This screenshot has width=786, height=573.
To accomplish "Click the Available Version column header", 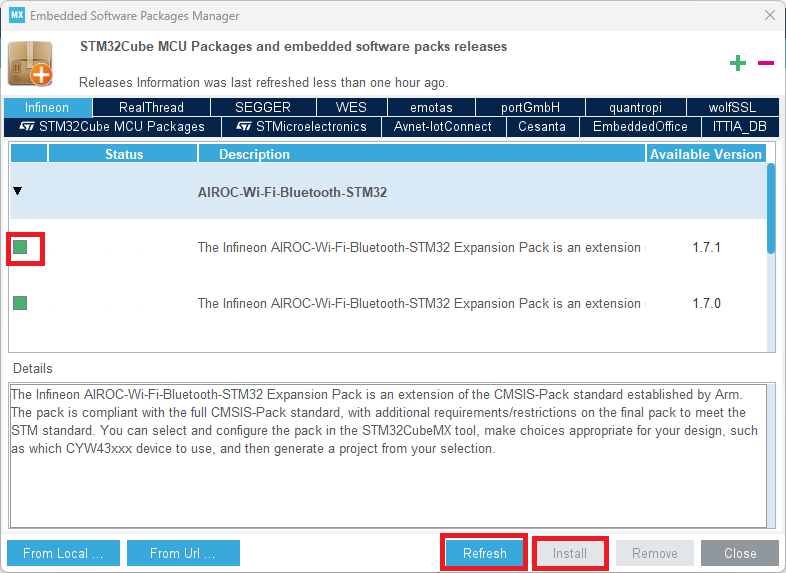I will pos(706,154).
